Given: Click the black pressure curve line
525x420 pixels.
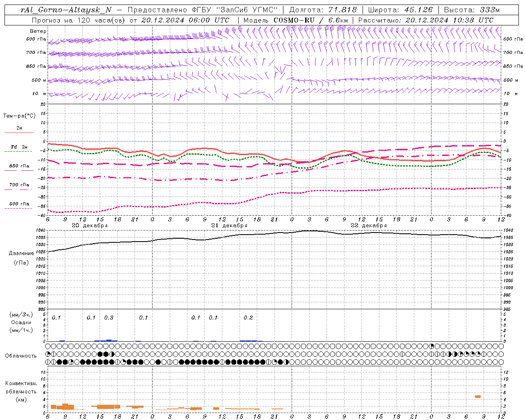Looking at the screenshot, I should 275,233.
